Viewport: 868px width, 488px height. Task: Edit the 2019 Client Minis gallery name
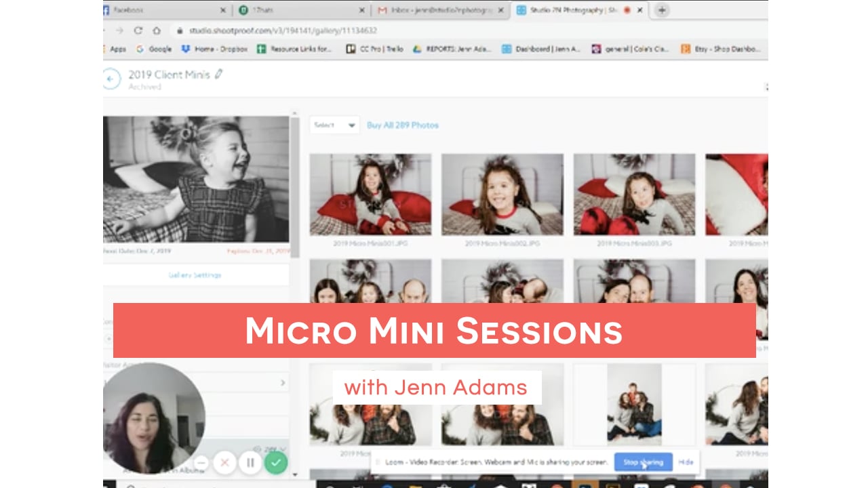coord(218,74)
